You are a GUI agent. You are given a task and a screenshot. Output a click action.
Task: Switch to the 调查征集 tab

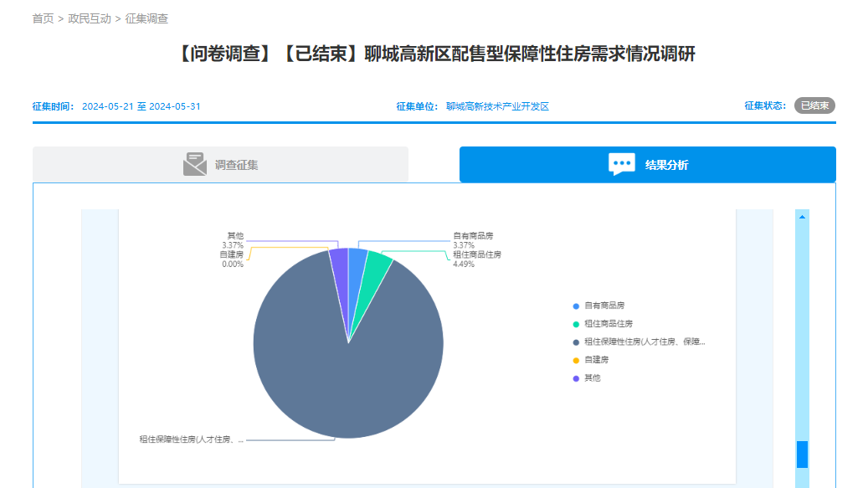point(220,165)
